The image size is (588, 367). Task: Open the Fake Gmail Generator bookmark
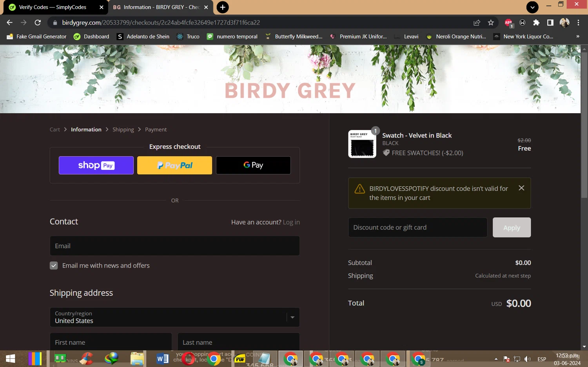pos(37,36)
